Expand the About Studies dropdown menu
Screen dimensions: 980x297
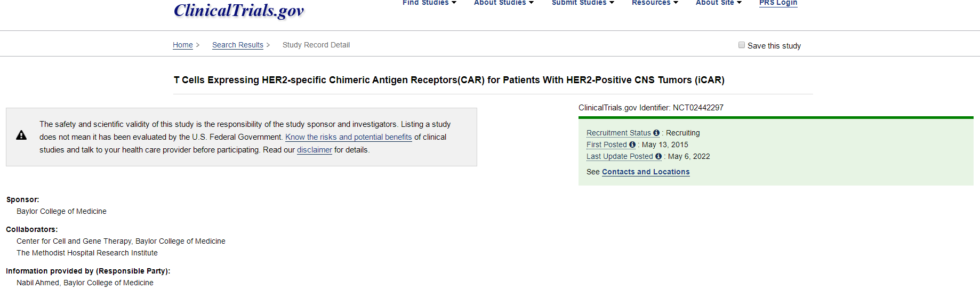click(x=503, y=3)
